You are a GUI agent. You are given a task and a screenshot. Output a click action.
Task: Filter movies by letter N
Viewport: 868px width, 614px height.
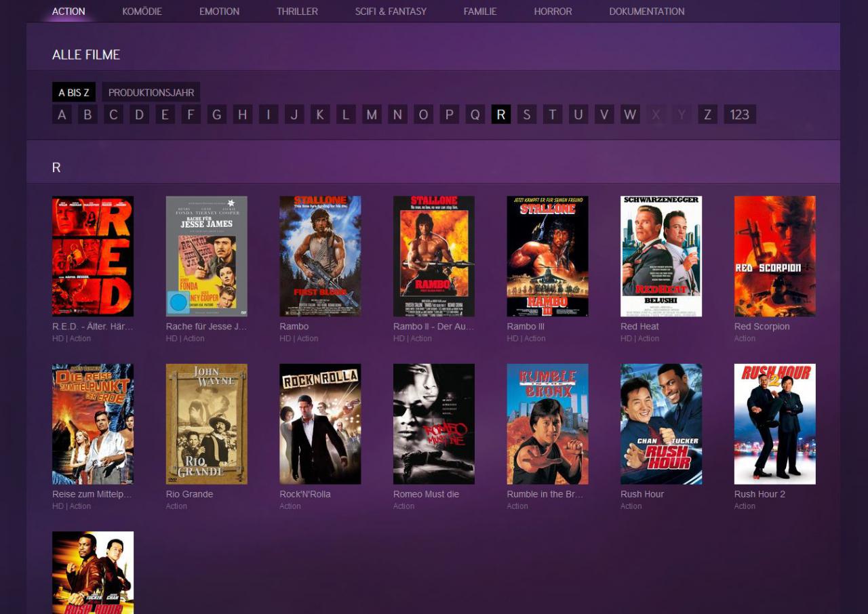pos(398,115)
